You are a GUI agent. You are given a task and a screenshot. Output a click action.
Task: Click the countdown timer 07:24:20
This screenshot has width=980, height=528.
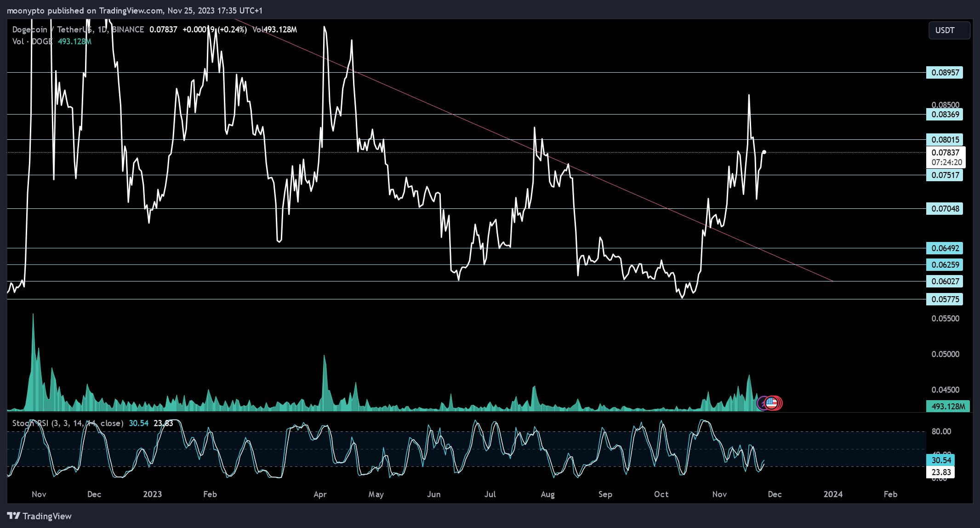click(946, 162)
